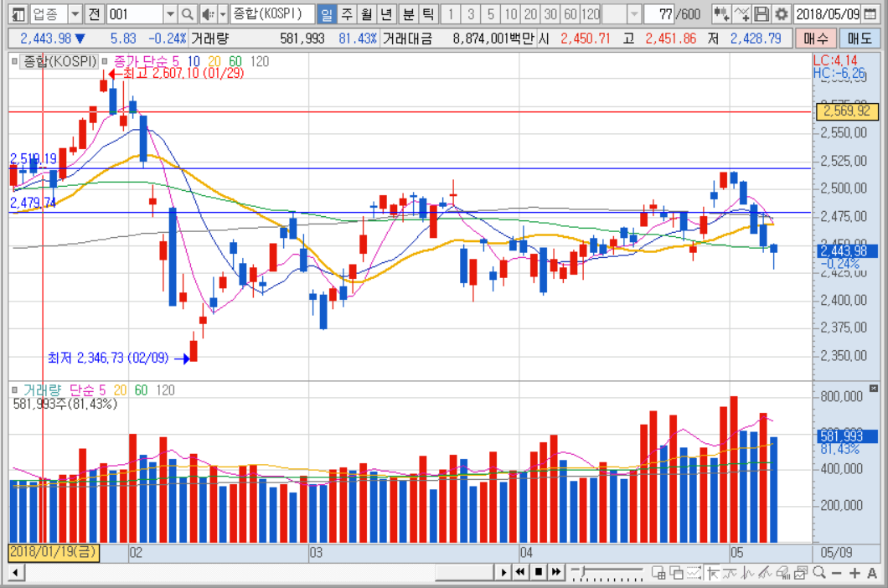Click the dashed-box chart icon in the bottom toolbar
Image resolution: width=888 pixels, height=588 pixels.
(x=694, y=573)
